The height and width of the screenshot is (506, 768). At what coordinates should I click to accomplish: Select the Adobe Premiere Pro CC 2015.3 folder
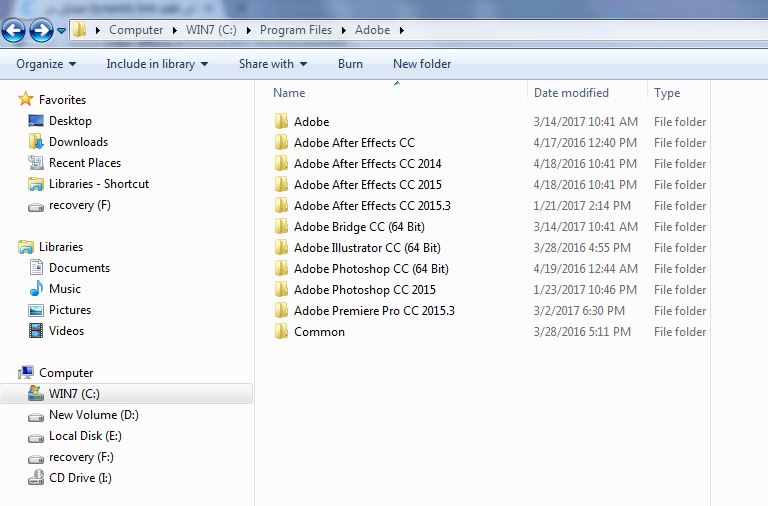374,311
